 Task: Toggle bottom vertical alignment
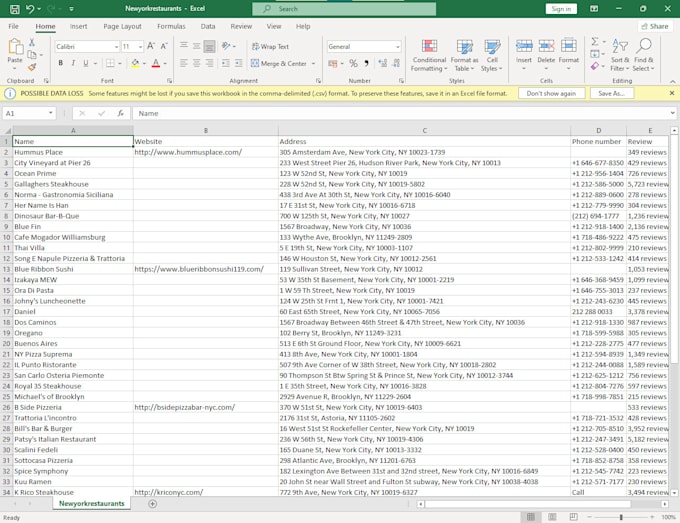click(209, 46)
